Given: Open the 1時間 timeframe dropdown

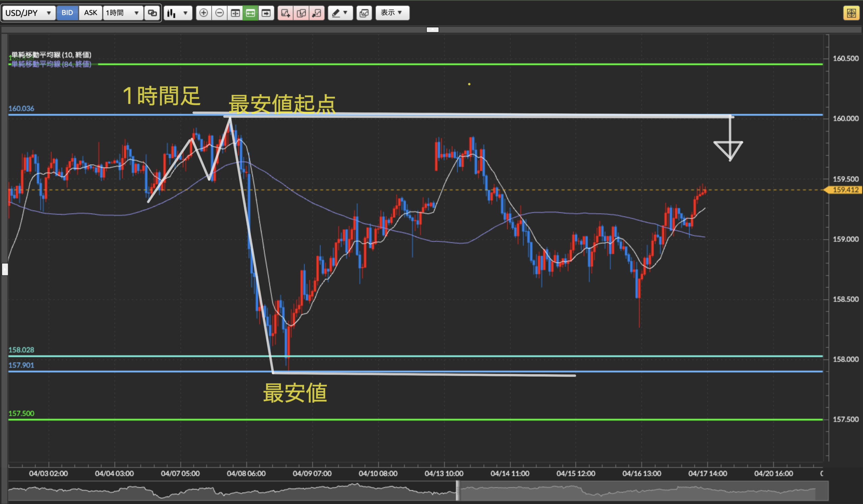Looking at the screenshot, I should [123, 13].
